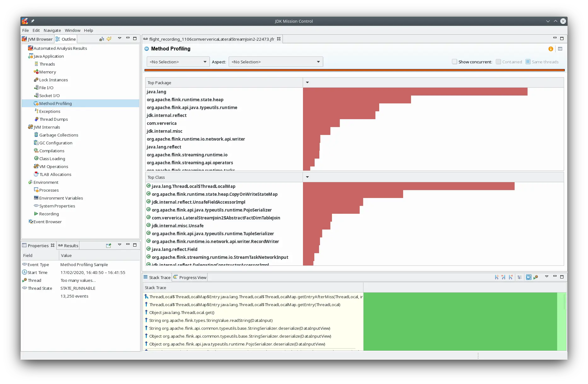Enable the Show concurrent checkbox
The height and width of the screenshot is (384, 588).
click(454, 61)
